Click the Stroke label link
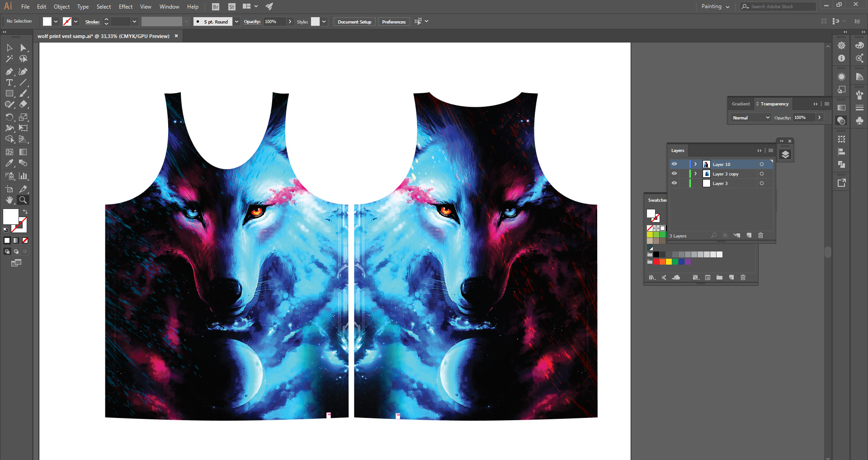Image resolution: width=868 pixels, height=460 pixels. pos(92,22)
